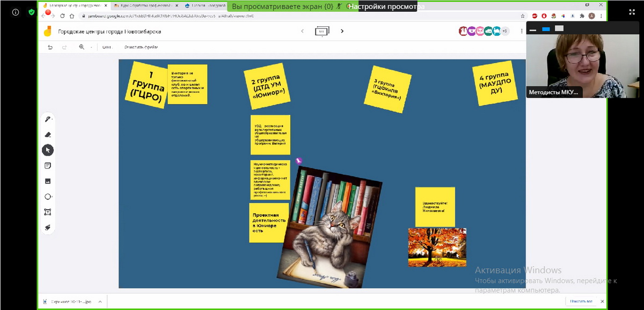Undo the last action
The image size is (644, 310).
point(50,47)
